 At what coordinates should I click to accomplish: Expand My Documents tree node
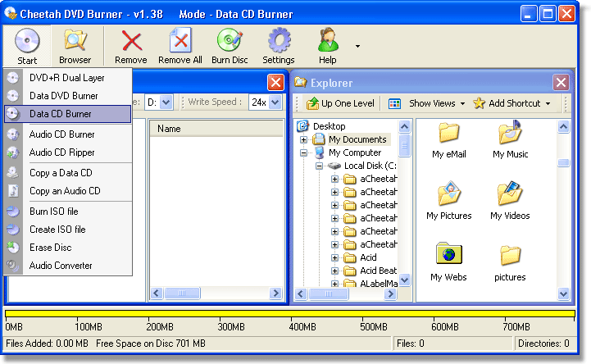[x=303, y=140]
